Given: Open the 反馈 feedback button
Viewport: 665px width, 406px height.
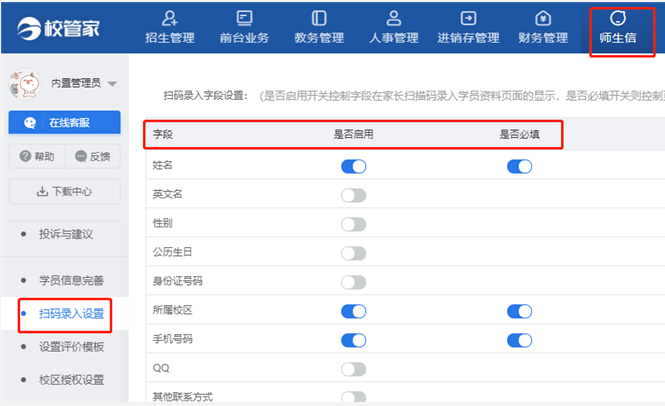Looking at the screenshot, I should 93,157.
